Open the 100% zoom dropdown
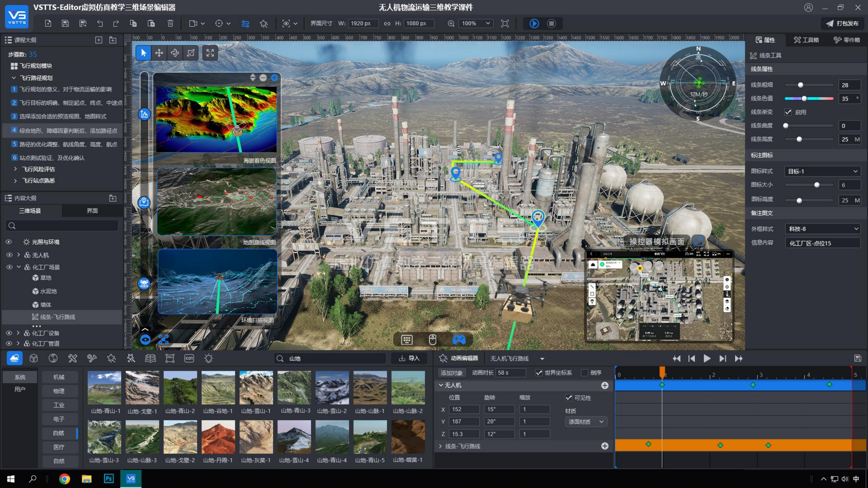 [476, 23]
